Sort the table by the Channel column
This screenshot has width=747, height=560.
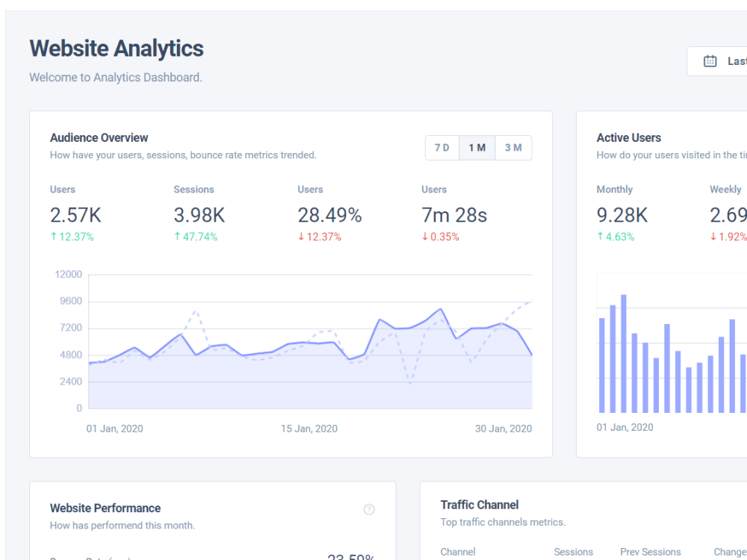point(458,552)
